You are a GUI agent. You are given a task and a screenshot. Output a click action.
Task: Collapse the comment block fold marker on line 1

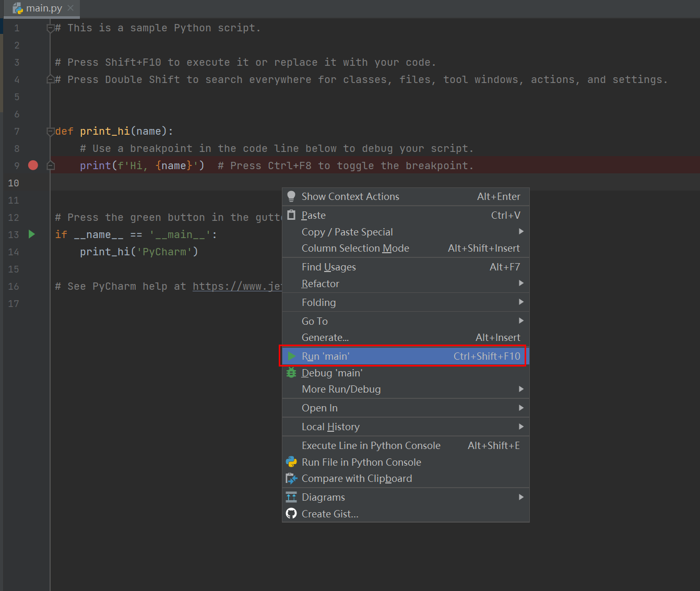coord(50,28)
